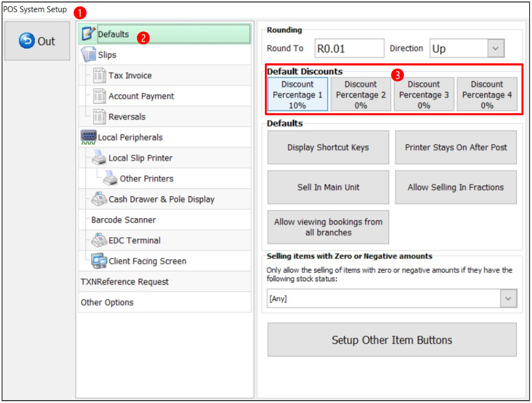Click the 'Default Discounts' heading

tap(305, 71)
